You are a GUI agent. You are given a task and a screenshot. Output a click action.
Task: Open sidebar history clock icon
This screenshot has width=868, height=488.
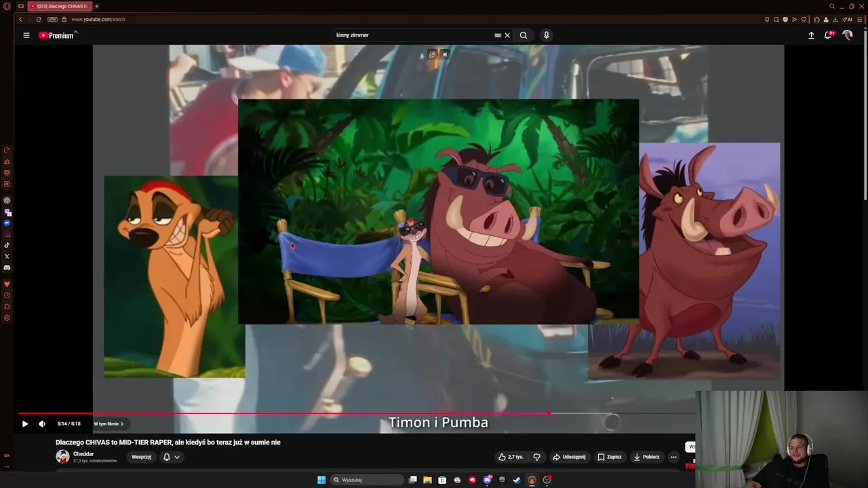coord(7,295)
